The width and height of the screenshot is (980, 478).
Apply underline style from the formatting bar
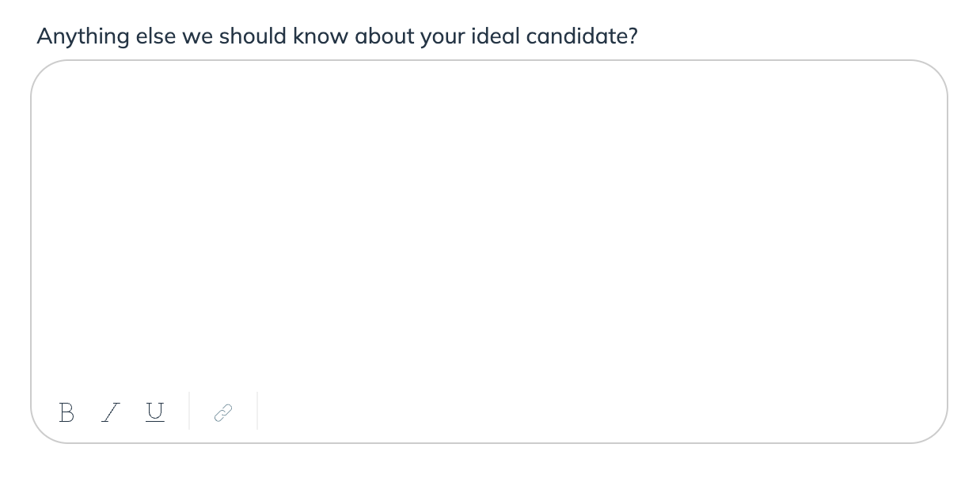click(155, 412)
